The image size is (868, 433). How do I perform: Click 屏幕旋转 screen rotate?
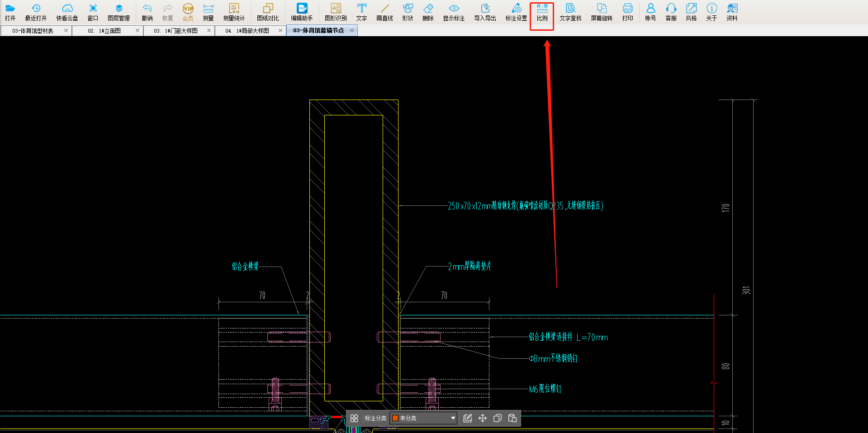point(602,12)
